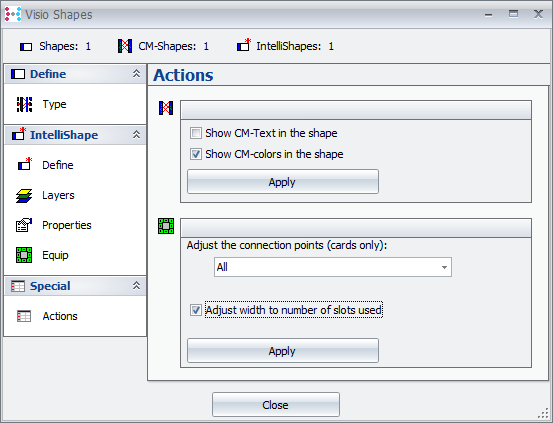The height and width of the screenshot is (423, 553).
Task: Select the Properties sidebar entry
Action: [67, 225]
